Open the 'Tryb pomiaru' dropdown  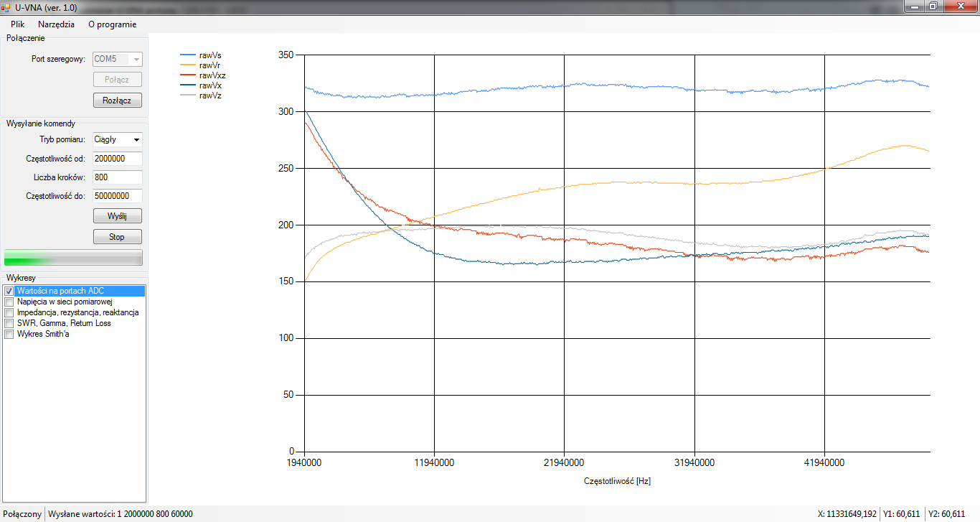click(x=118, y=139)
